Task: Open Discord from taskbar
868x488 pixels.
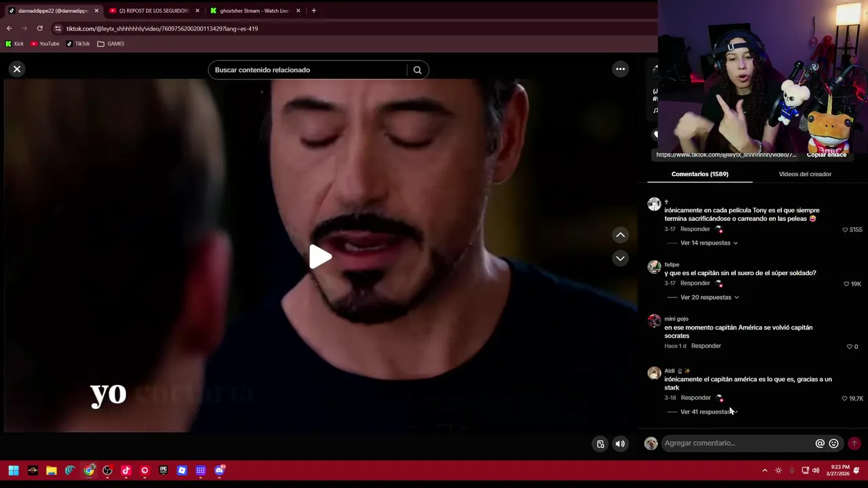Action: [220, 470]
